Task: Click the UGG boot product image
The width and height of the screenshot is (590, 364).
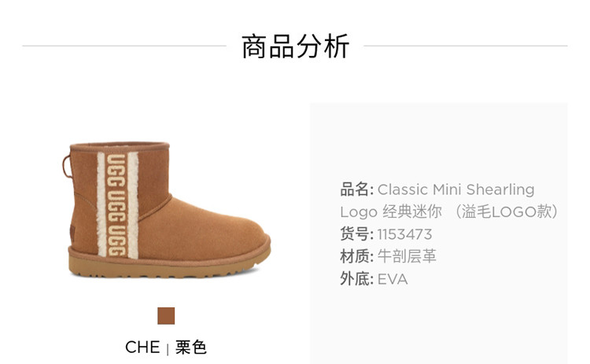Action: (x=167, y=210)
